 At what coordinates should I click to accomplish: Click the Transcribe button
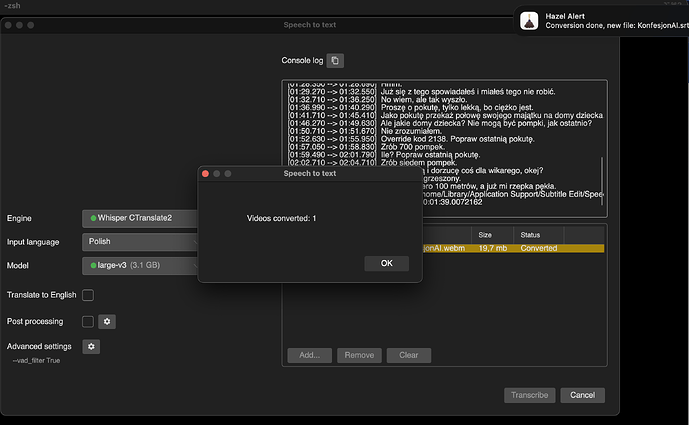click(x=529, y=395)
